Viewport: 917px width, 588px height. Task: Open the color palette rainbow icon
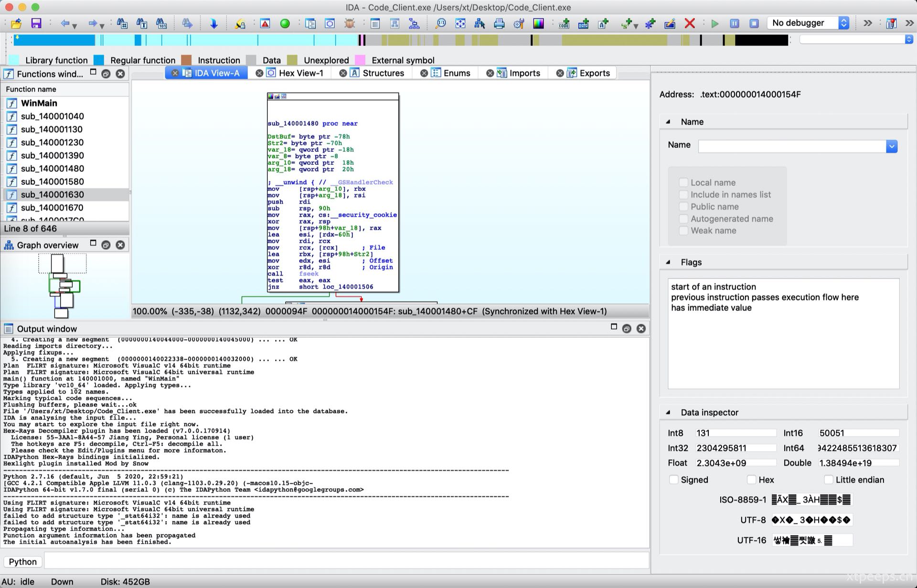(538, 23)
